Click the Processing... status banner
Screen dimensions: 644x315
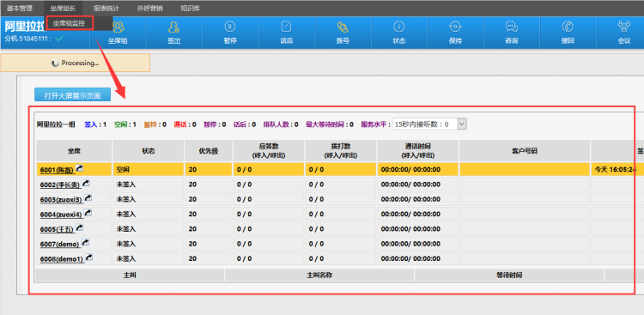(x=76, y=63)
